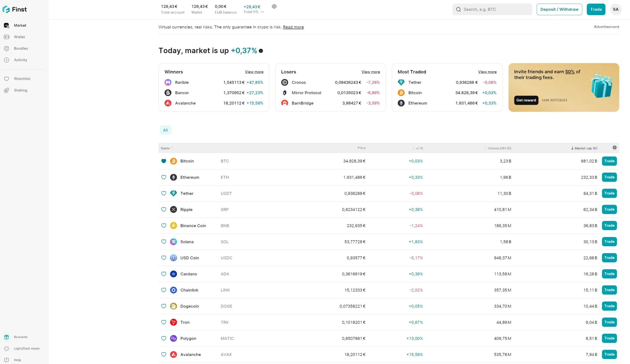Click the info icon next to +0,37%
The height and width of the screenshot is (364, 630).
tap(261, 51)
